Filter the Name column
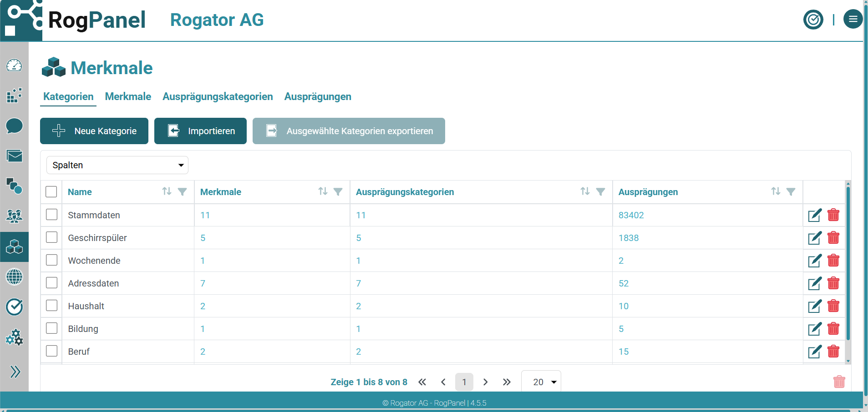This screenshot has height=412, width=868. click(182, 192)
